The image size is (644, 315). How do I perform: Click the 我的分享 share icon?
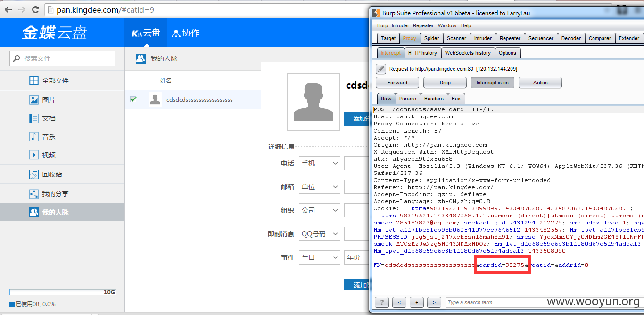pyautogui.click(x=34, y=194)
